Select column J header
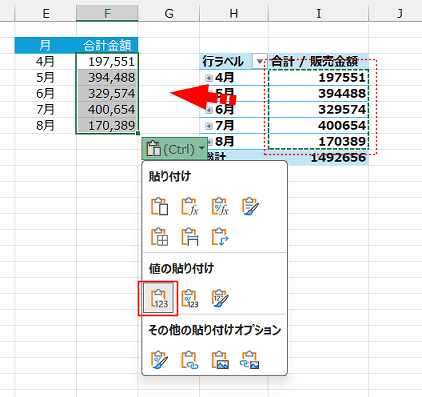 click(396, 14)
